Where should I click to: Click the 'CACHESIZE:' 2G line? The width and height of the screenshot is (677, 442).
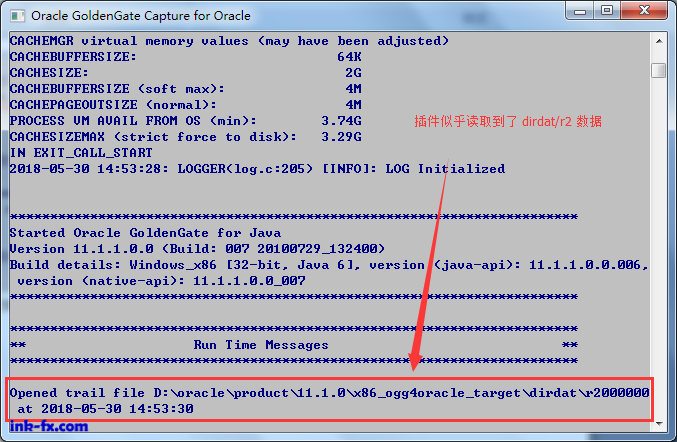click(186, 73)
